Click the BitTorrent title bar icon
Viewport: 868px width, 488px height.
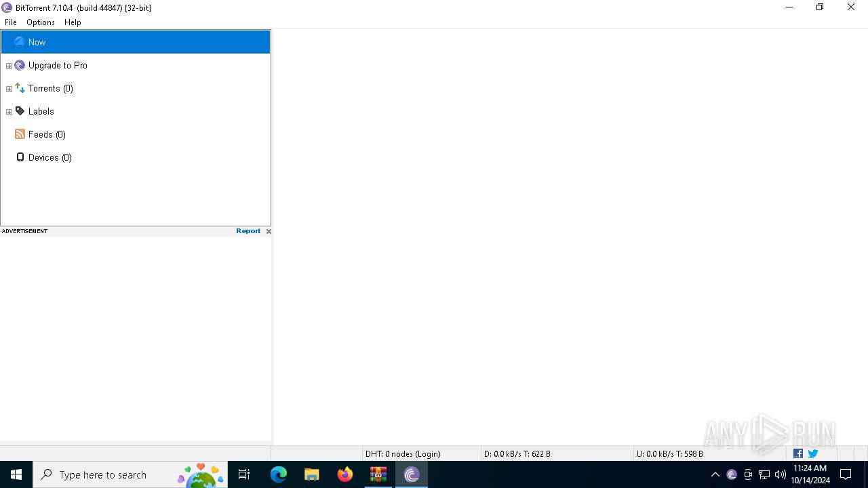[7, 7]
